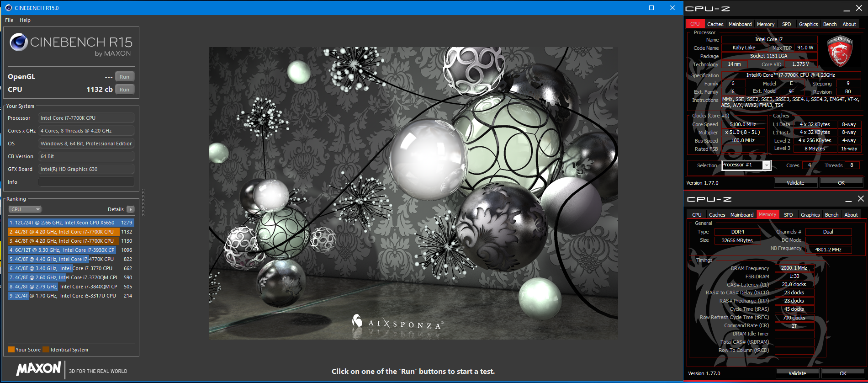Select the orange Your Score ranking row 1132
This screenshot has width=868, height=383.
point(71,232)
